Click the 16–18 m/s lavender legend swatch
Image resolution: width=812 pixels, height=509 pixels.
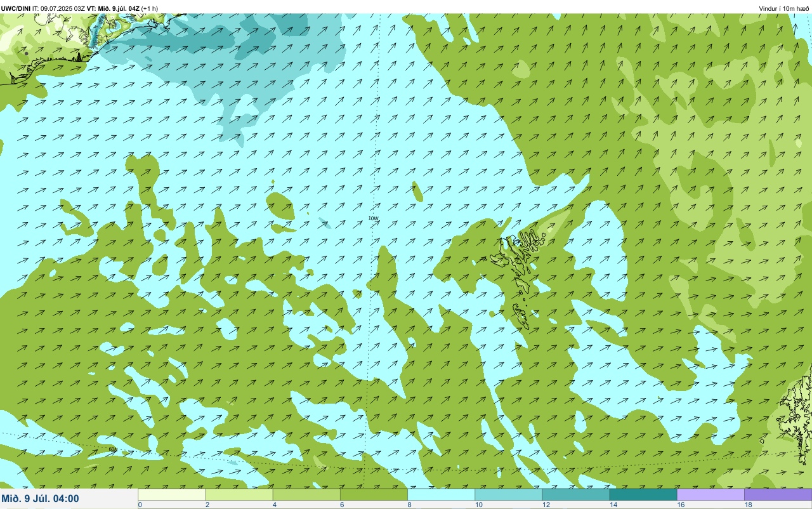[710, 494]
